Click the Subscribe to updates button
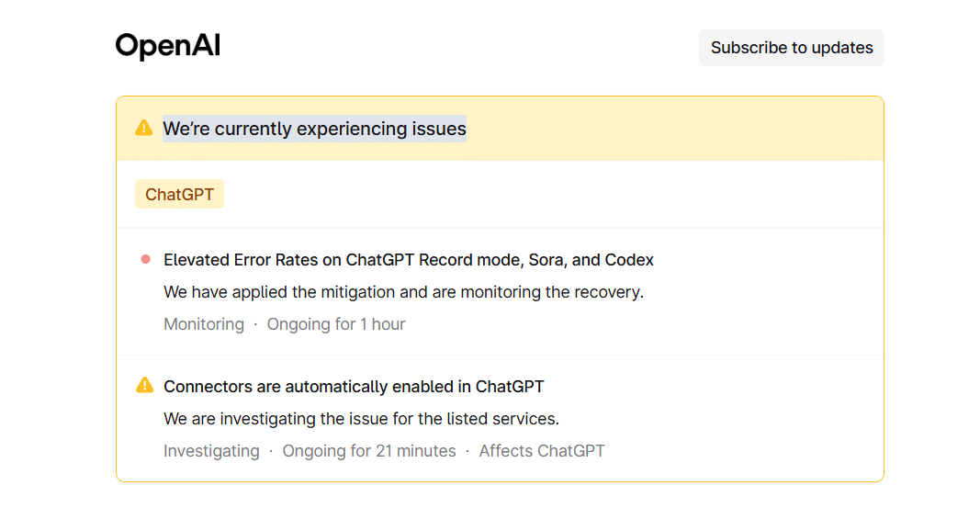Screen dimensions: 980x508 tap(791, 48)
